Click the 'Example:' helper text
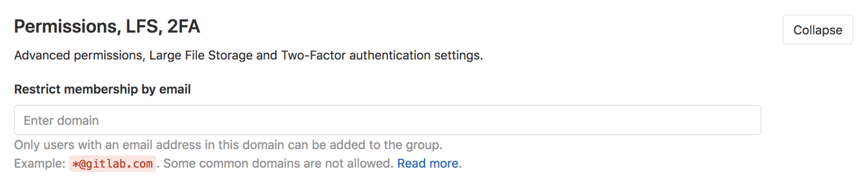868x188 pixels. [x=40, y=163]
